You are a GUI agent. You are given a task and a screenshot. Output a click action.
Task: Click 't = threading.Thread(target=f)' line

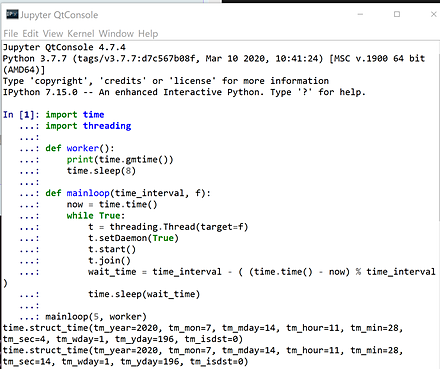pos(168,227)
